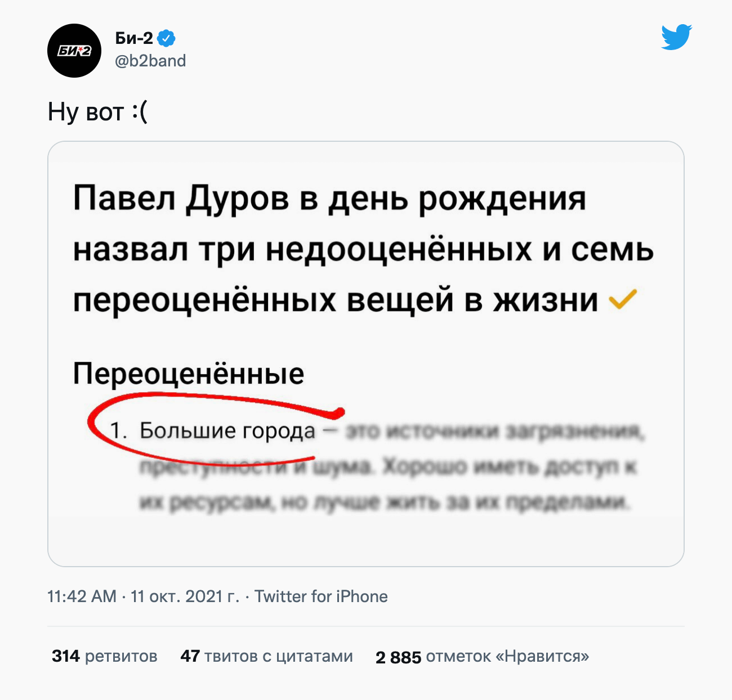Open the "Twitter for iPhone" source link
The image size is (732, 700).
point(321,596)
